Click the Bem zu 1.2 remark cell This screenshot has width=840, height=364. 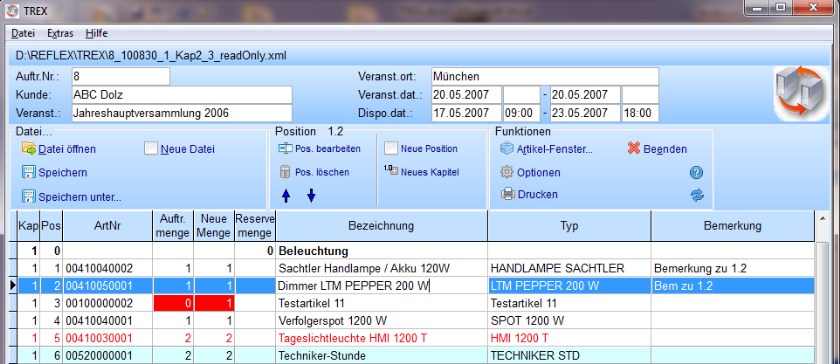click(732, 286)
